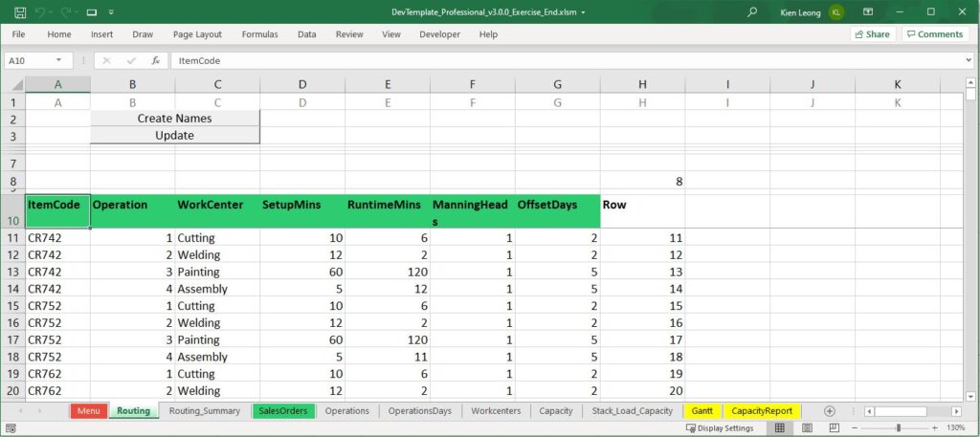Click the Update macro button
The image size is (980, 437).
[x=175, y=135]
